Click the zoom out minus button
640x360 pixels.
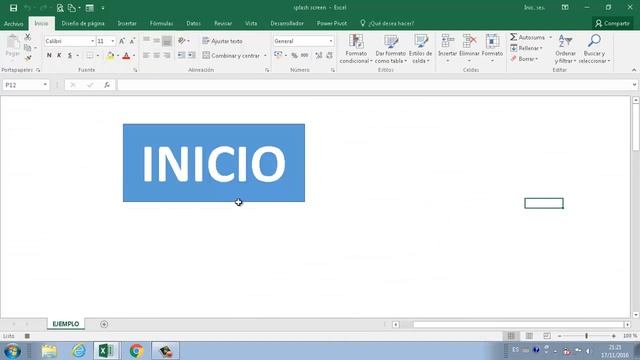click(x=560, y=336)
